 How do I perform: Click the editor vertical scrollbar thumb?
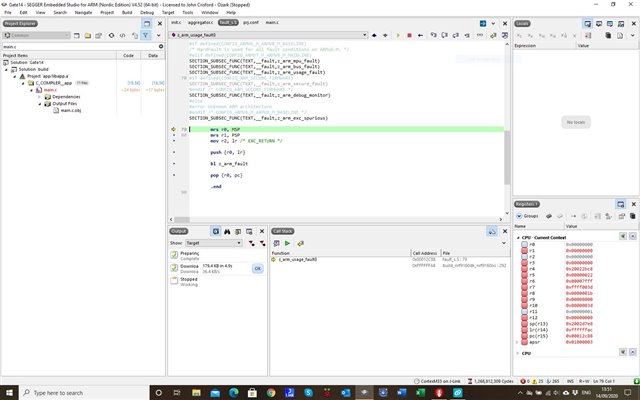507,157
